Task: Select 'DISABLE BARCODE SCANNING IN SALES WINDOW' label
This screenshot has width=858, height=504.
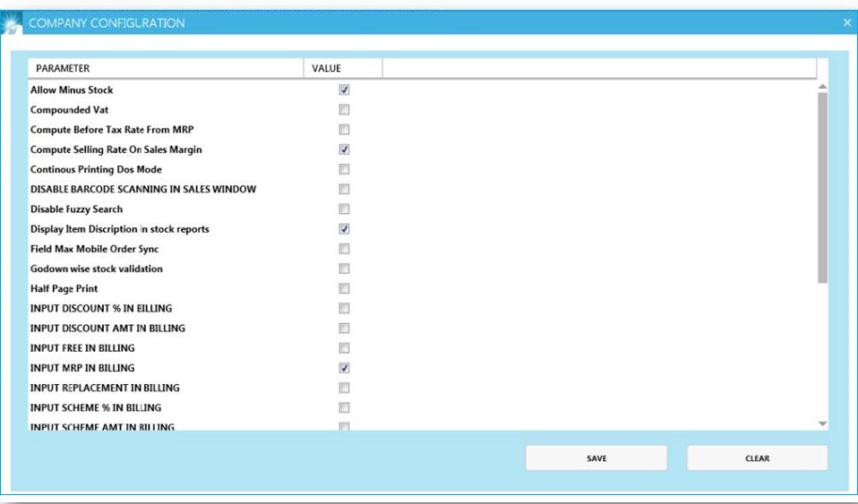Action: coord(143,190)
